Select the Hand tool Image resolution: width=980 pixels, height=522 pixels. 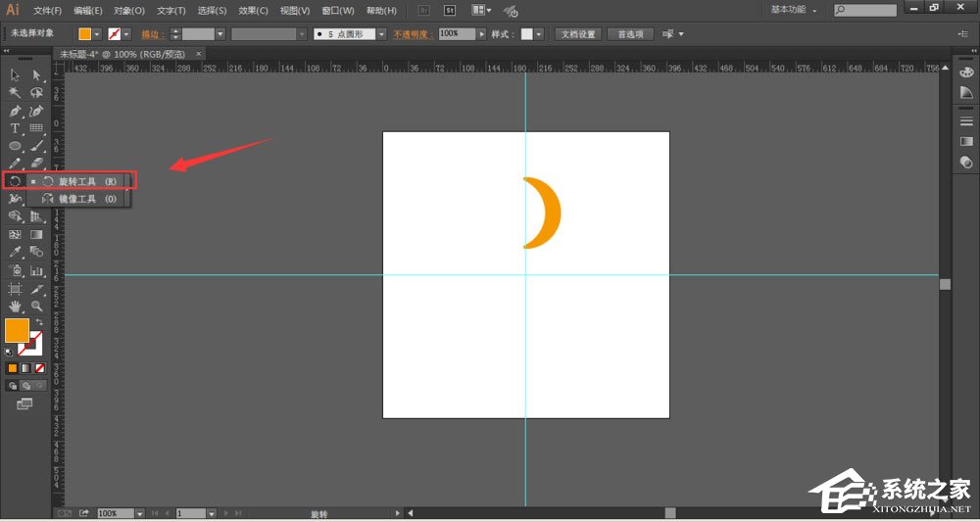coord(15,307)
